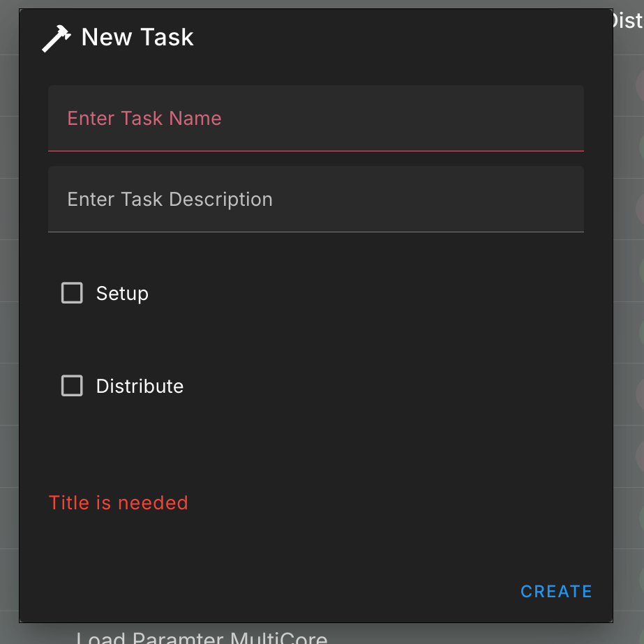Click the CREATE button
Image resolution: width=644 pixels, height=644 pixels.
[556, 592]
